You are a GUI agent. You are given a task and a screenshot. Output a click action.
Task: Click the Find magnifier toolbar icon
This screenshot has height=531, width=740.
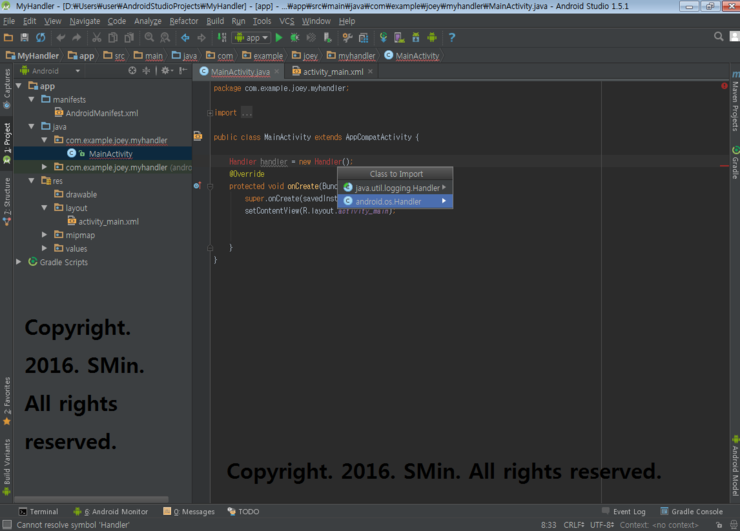click(149, 37)
